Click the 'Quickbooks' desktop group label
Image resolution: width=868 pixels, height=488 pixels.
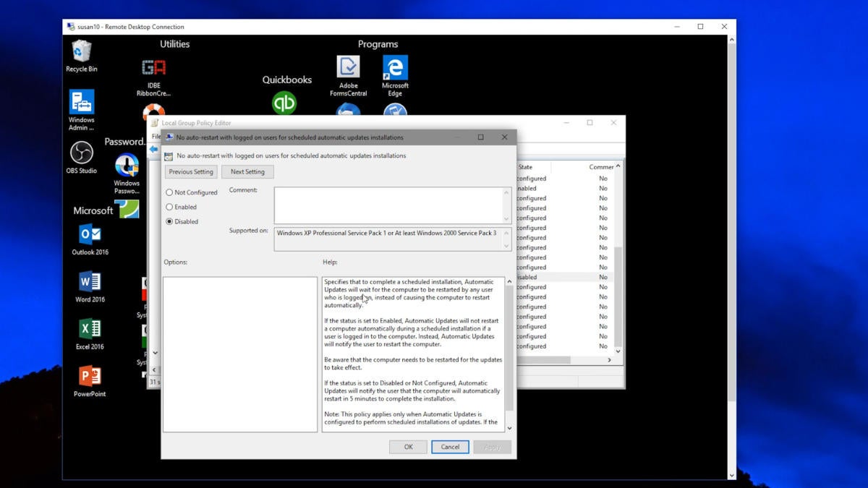pos(287,80)
